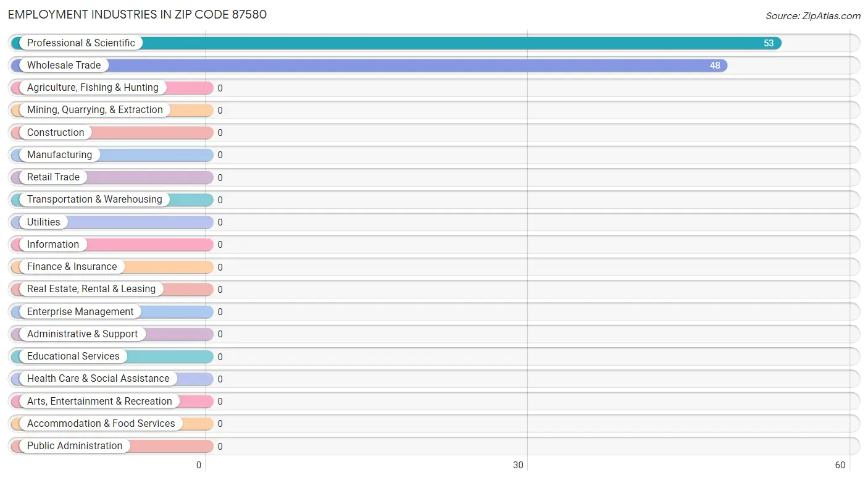
Task: Click the zero value beside Public Administration
Action: point(220,446)
